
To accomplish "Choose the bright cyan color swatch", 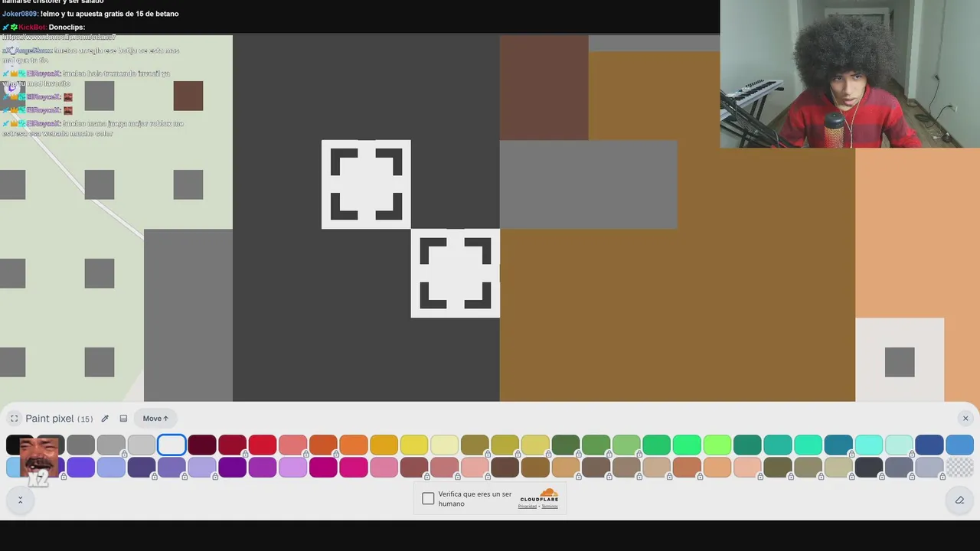I will point(869,445).
